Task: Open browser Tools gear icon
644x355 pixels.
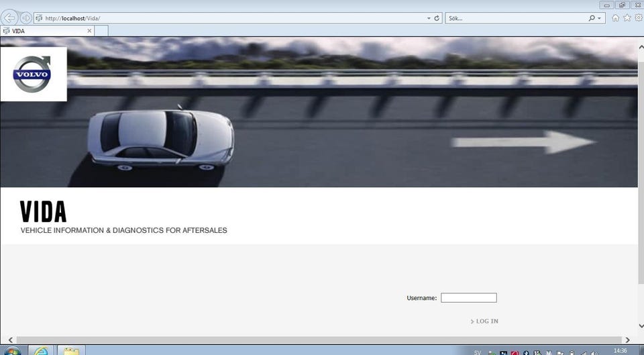Action: 638,17
